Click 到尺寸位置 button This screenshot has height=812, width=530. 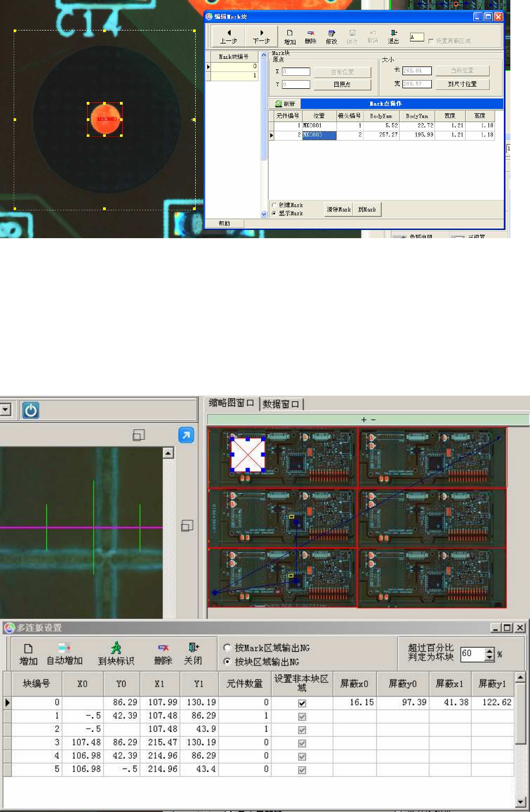pos(462,84)
